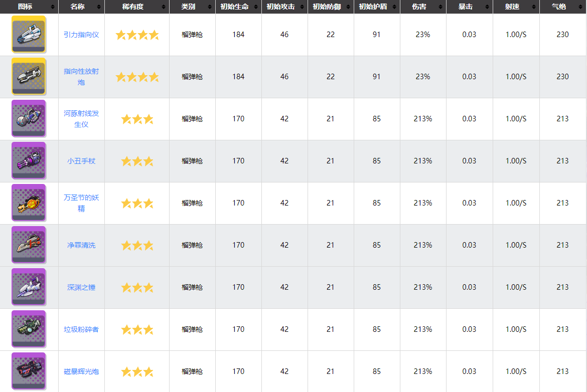Click the 磁暴辉光炮 name link
The height and width of the screenshot is (392, 587).
(81, 371)
